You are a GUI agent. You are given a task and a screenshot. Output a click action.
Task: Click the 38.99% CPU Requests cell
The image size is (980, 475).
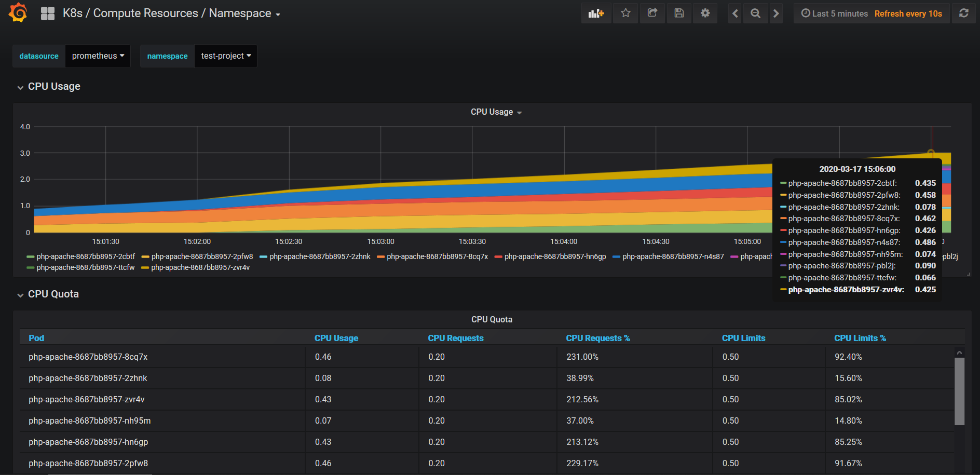coord(635,378)
